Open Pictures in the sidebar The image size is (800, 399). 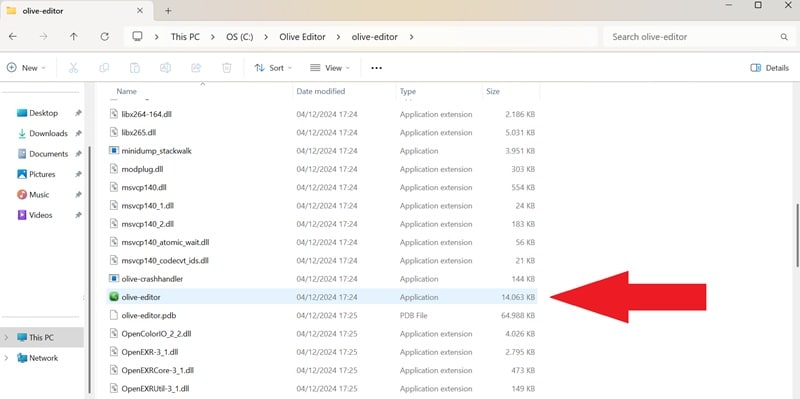click(x=42, y=174)
